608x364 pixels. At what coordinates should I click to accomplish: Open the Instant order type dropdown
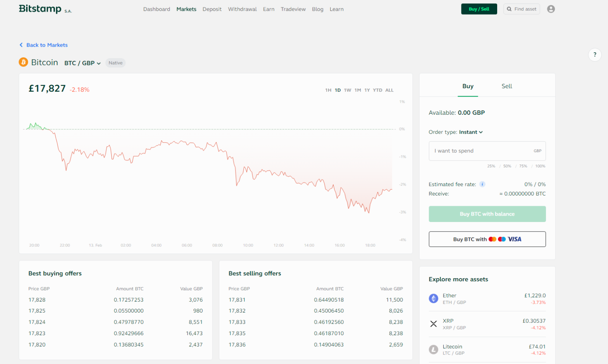tap(471, 132)
